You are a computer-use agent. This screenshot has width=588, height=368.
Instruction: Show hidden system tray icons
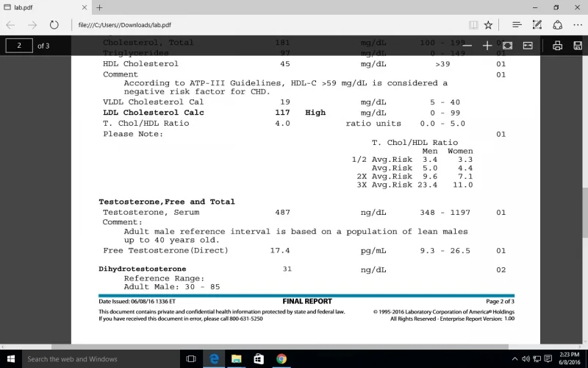click(515, 359)
